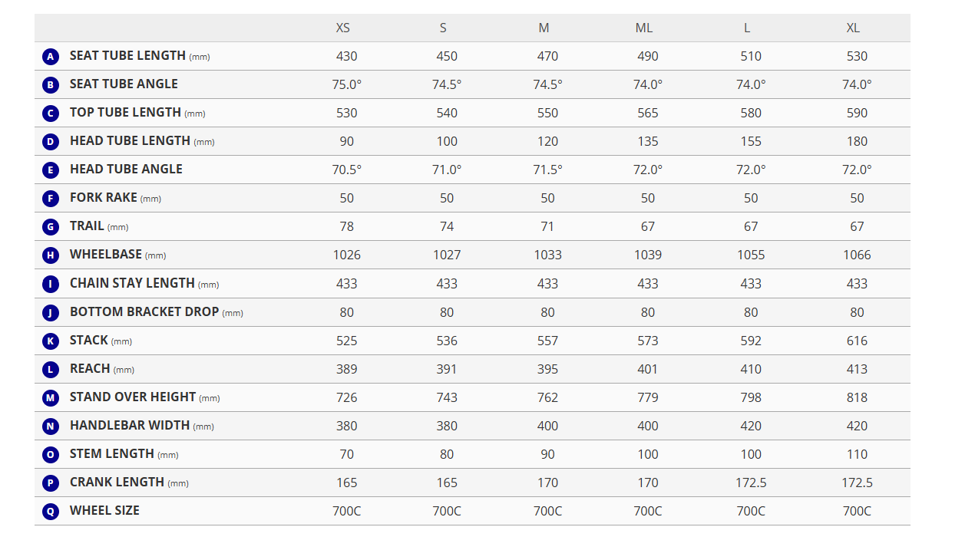Select the XL size column header
Viewport: 975px width, 560px height.
click(853, 28)
